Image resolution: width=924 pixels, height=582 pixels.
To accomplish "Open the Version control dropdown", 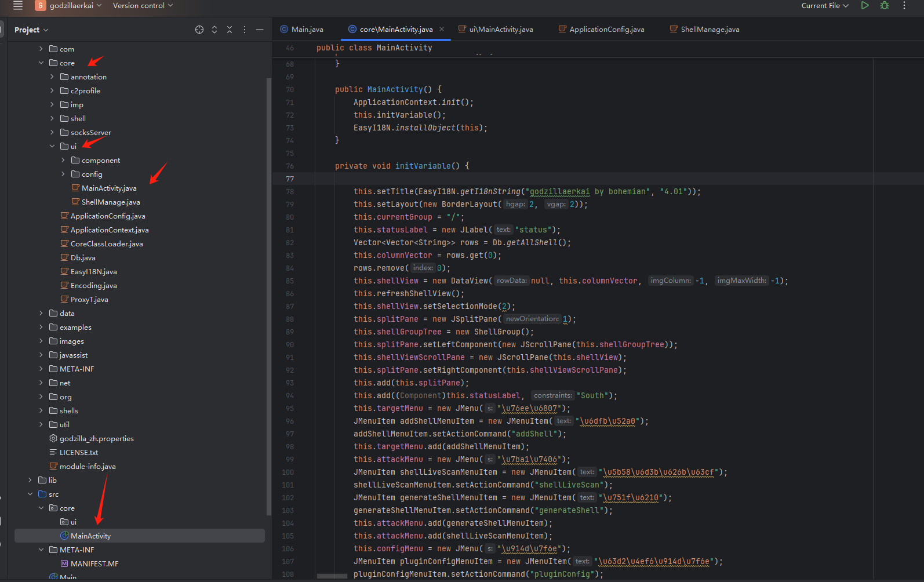I will [143, 6].
